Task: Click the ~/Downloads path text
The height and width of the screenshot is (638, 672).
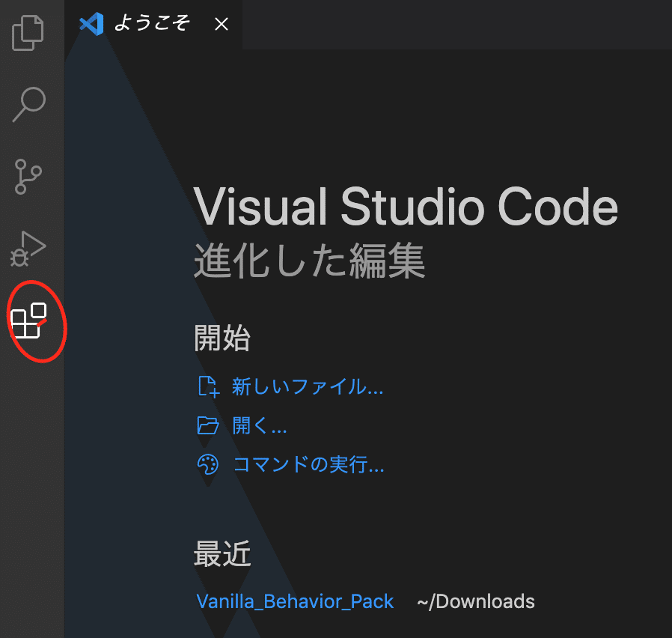Action: pos(476,601)
